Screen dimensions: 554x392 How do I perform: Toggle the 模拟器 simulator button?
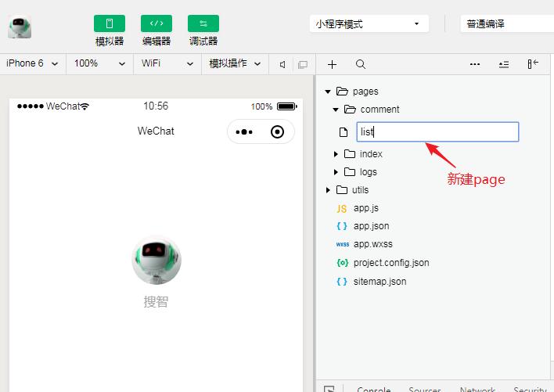pyautogui.click(x=110, y=23)
